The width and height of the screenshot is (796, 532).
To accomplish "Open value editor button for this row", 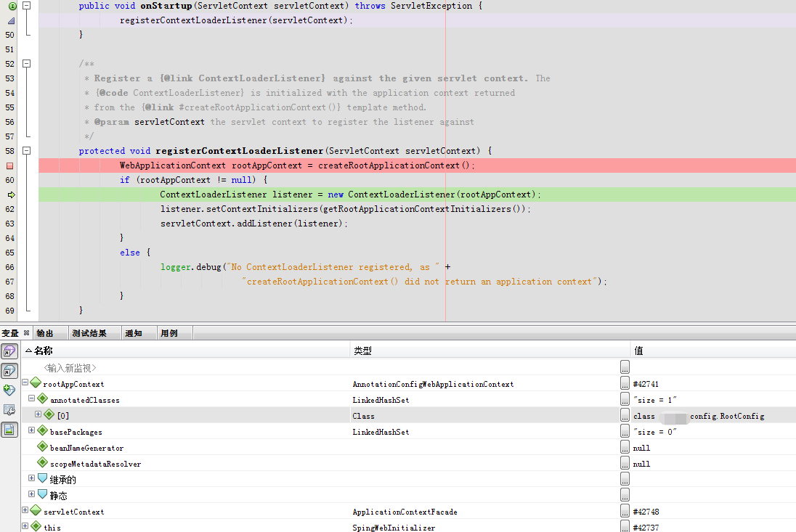I will pos(625,526).
